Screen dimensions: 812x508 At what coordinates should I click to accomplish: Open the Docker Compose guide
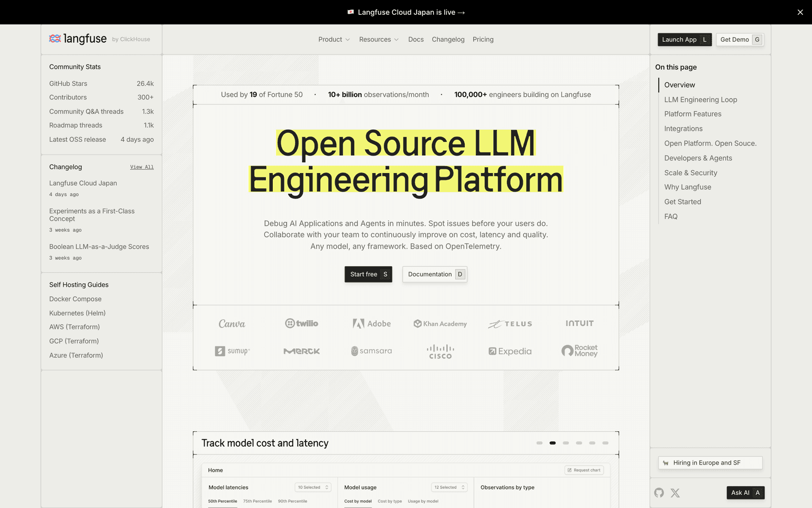click(x=75, y=299)
